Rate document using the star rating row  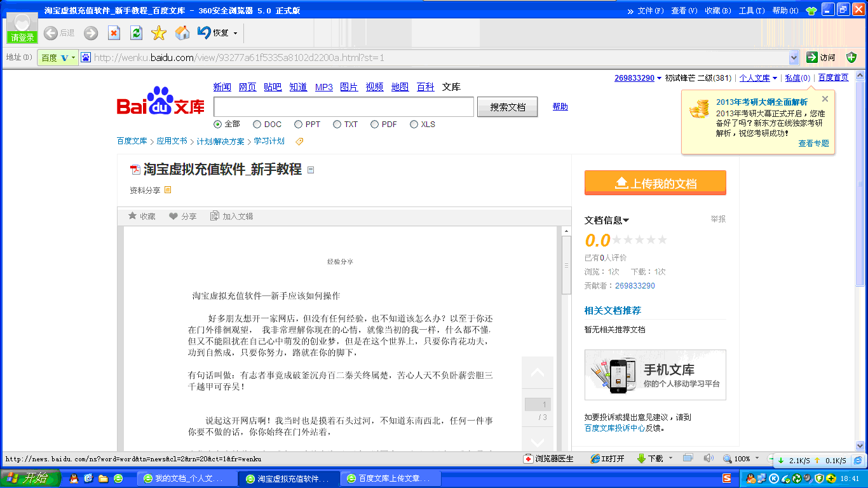click(639, 240)
